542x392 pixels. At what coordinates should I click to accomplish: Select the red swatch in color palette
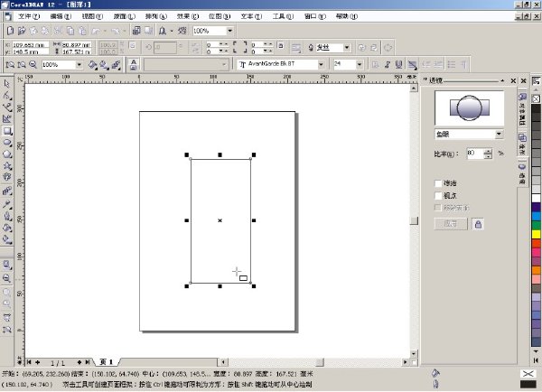[536, 243]
